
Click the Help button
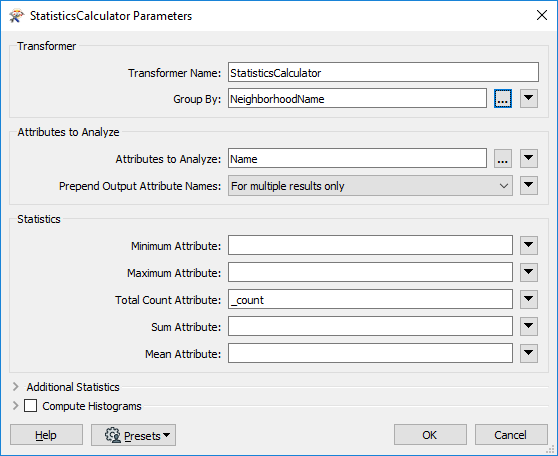46,435
